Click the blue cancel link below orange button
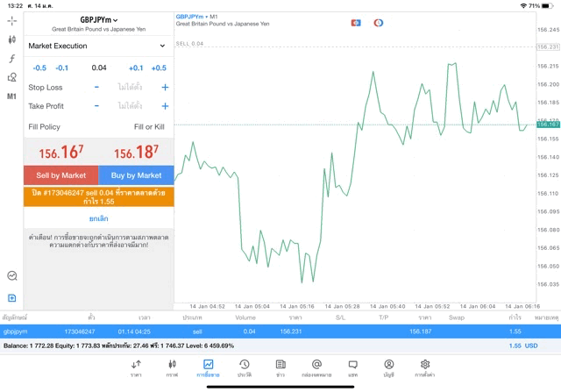561x392 pixels. pyautogui.click(x=99, y=218)
